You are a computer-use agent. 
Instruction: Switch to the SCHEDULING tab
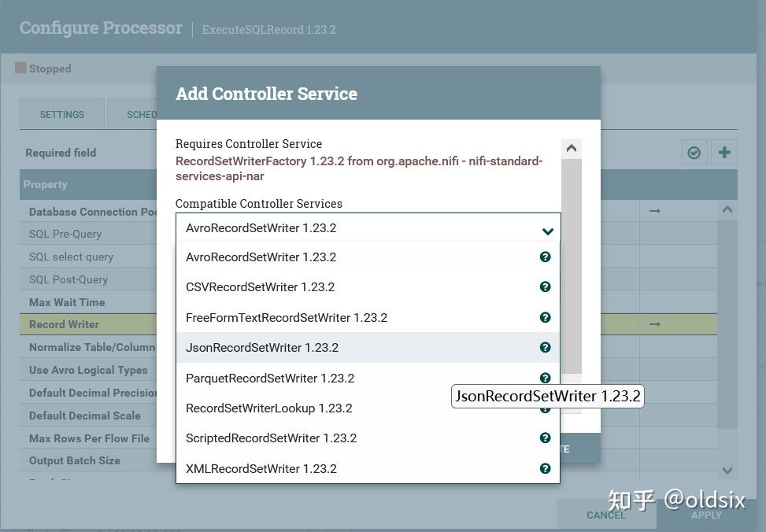click(x=133, y=114)
